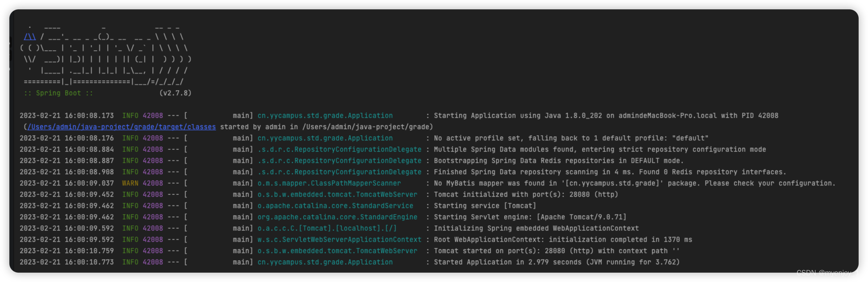Select message 'Starting Application using Java 1.8.0_202'

[x=518, y=115]
